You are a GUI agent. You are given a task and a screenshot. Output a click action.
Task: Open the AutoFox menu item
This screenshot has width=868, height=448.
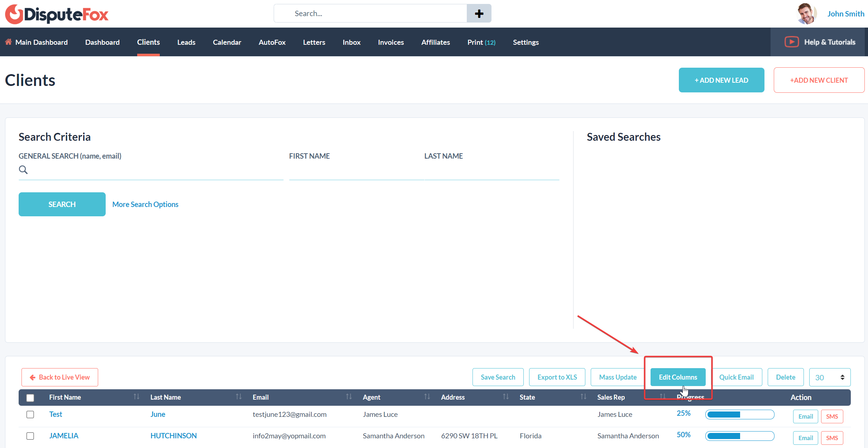click(272, 42)
